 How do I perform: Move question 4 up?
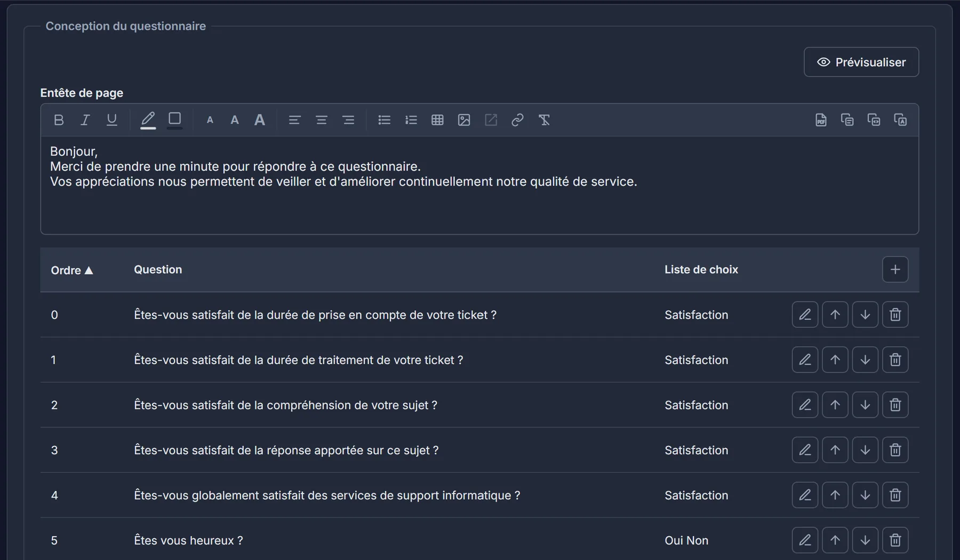pyautogui.click(x=835, y=495)
